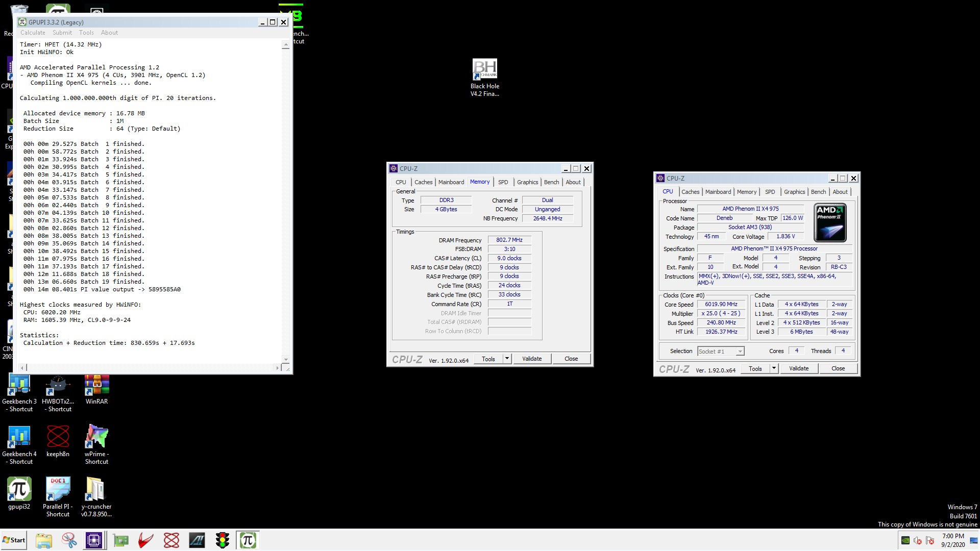Screen dimensions: 980x551
Task: Click Tools button in Memory CPU-Z window
Action: point(488,359)
